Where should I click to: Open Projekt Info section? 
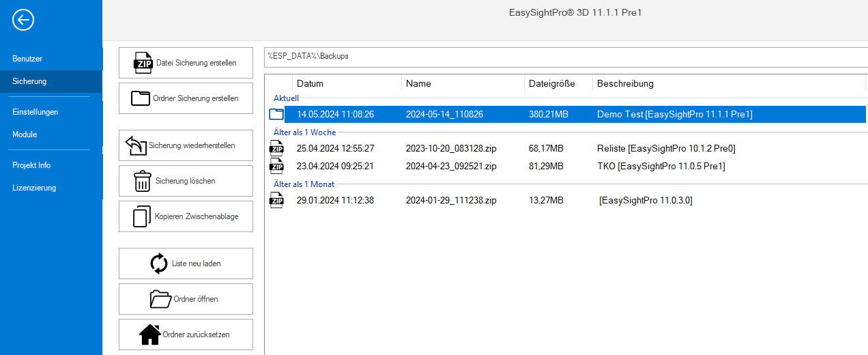tap(31, 165)
